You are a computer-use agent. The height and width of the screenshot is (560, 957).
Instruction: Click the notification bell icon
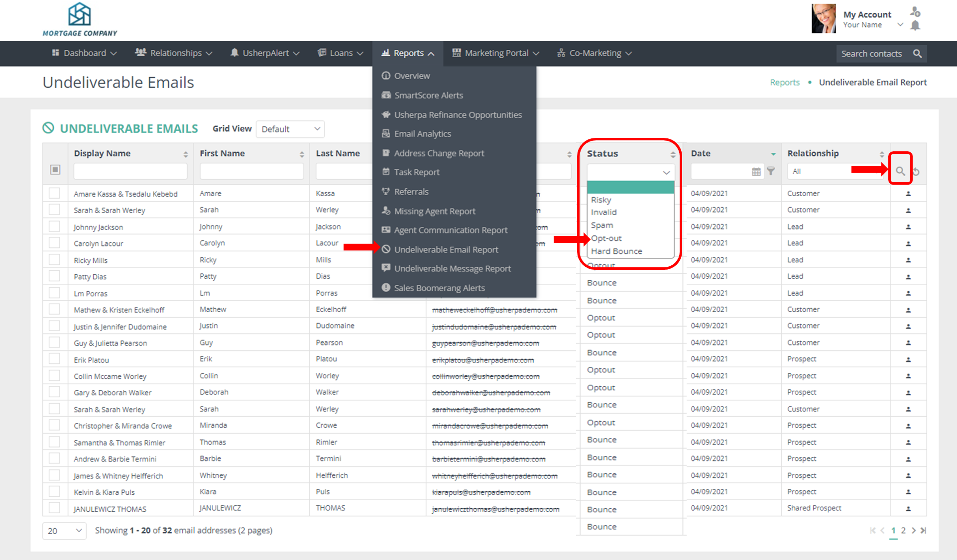tap(915, 26)
